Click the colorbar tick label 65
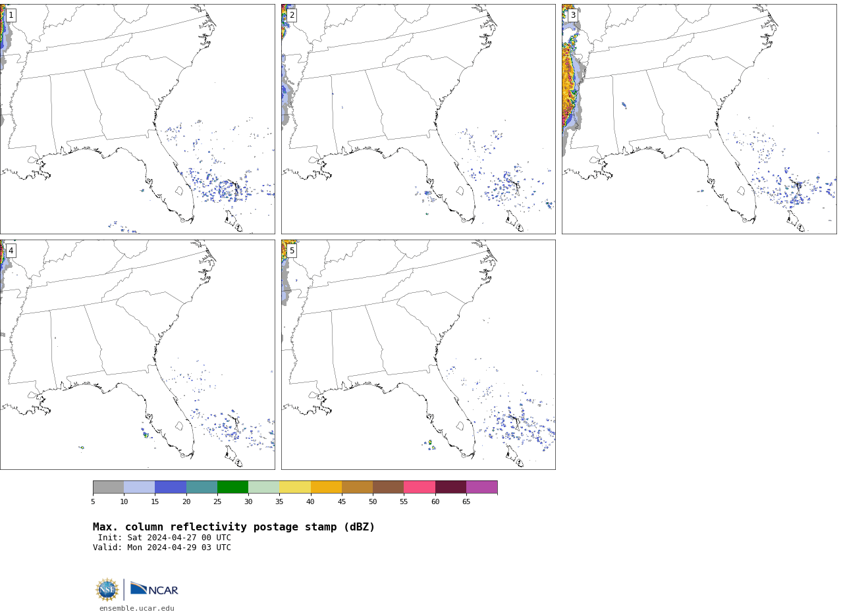This screenshot has width=843, height=616. point(466,502)
